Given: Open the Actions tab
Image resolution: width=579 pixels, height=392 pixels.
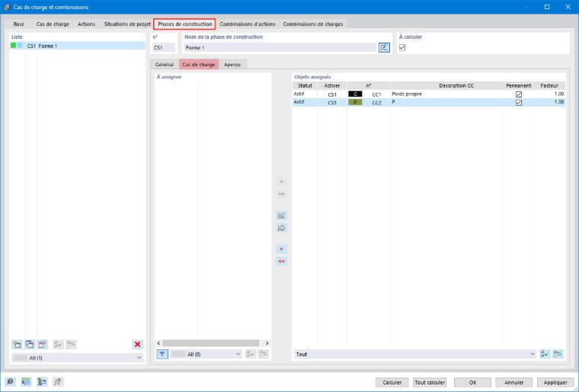Looking at the screenshot, I should [x=86, y=24].
